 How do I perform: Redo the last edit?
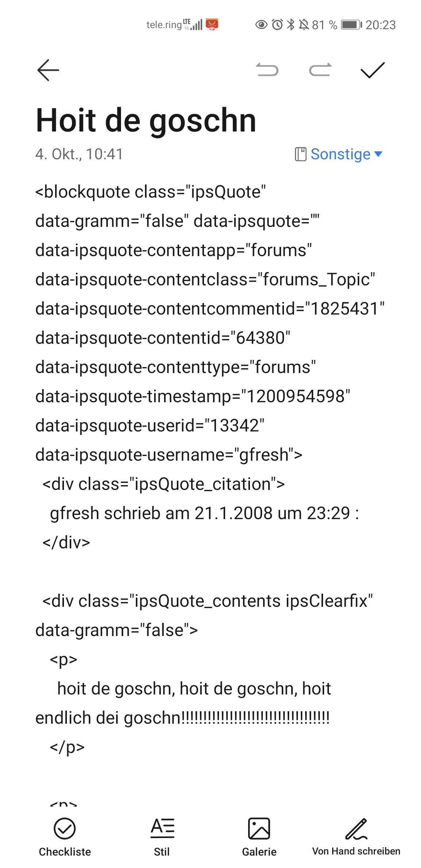320,69
